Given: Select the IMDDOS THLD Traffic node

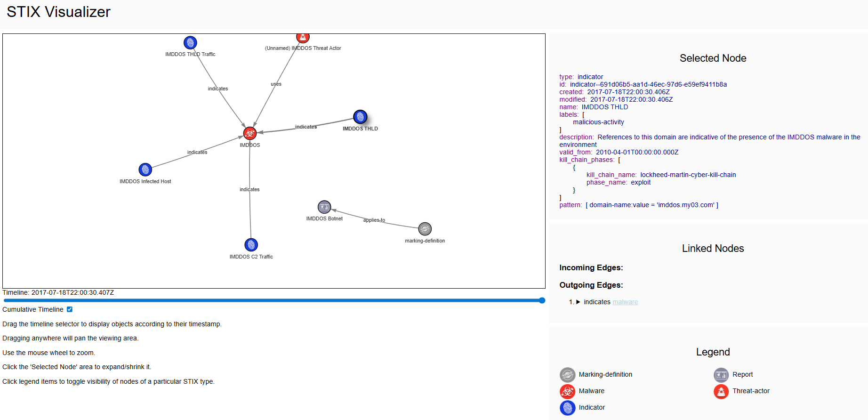Looking at the screenshot, I should pyautogui.click(x=190, y=43).
